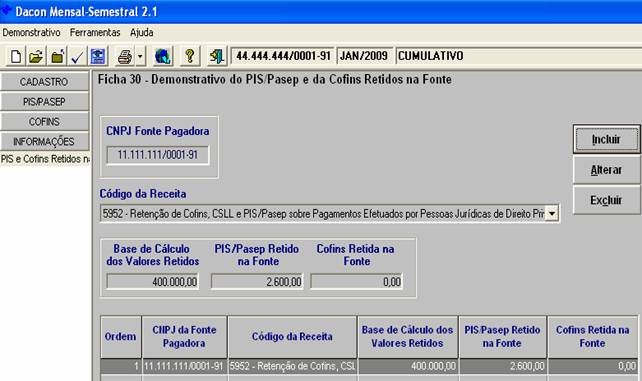Click the printer icon
Image resolution: width=642 pixels, height=381 pixels.
click(124, 56)
